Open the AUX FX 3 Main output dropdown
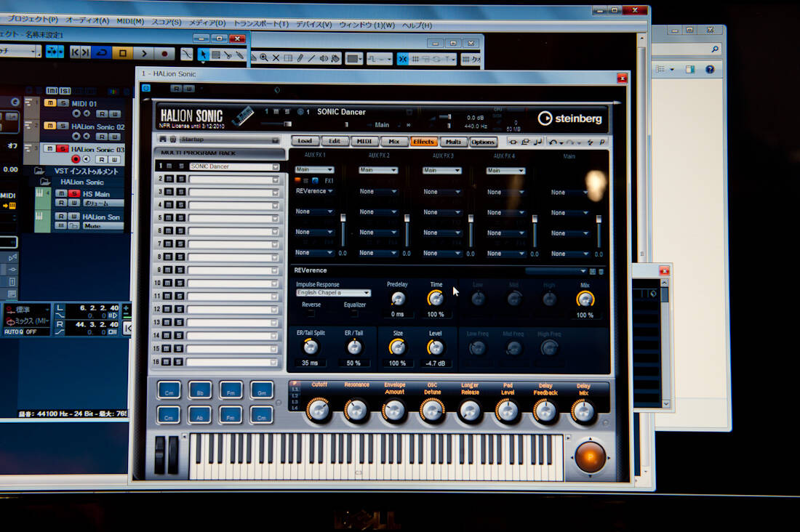Screen dimensions: 800x532 point(442,170)
